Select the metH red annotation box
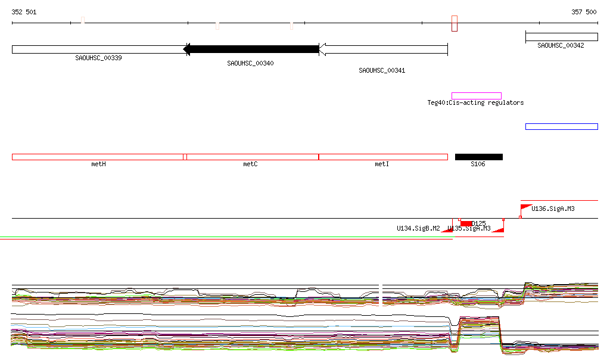This screenshot has width=610, height=364. (x=98, y=157)
